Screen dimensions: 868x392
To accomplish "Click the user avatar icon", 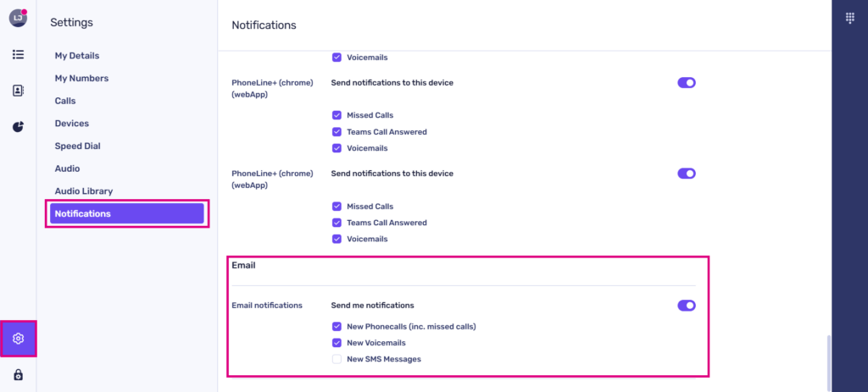I will click(x=18, y=18).
